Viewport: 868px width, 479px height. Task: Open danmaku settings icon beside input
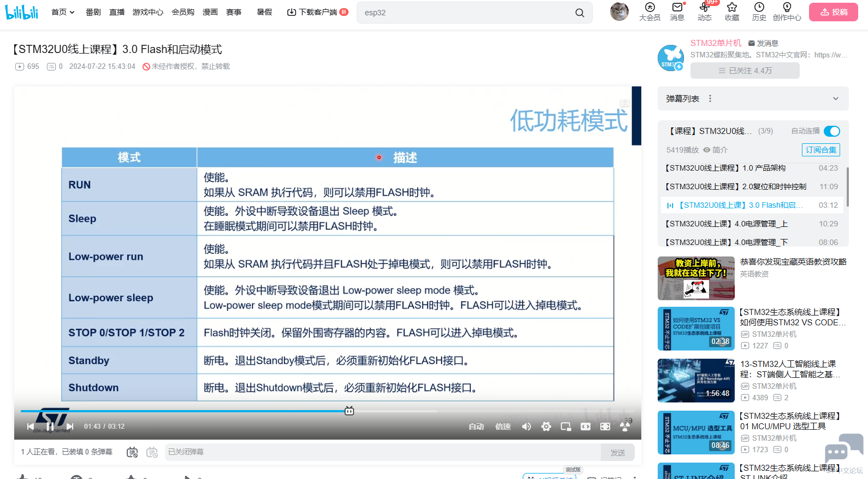[152, 452]
